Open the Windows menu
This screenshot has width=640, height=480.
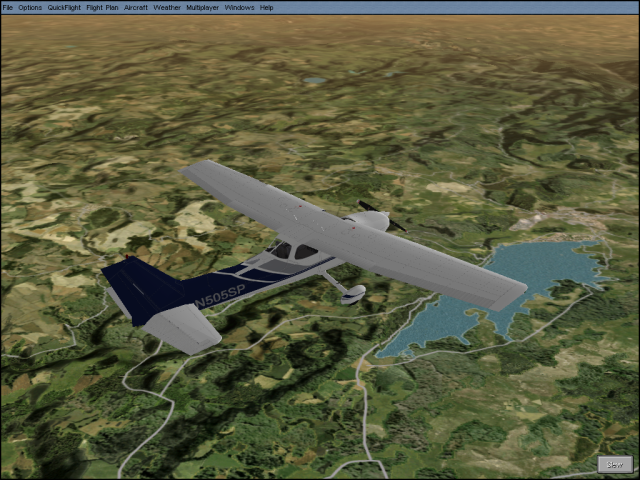click(x=239, y=7)
